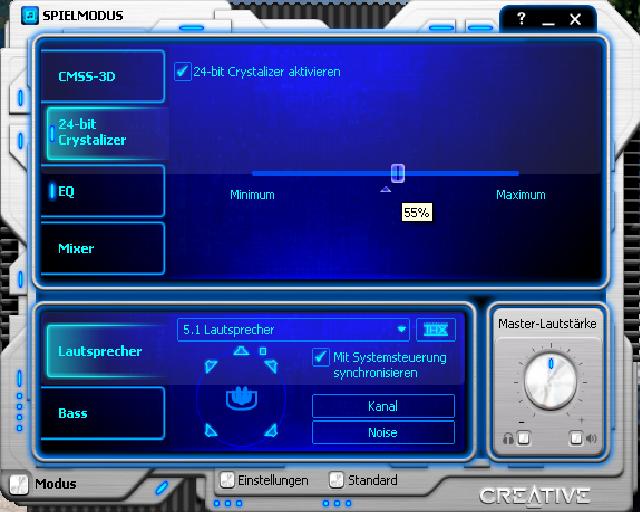Open the 5.1 Lautsprecher dropdown
This screenshot has height=512, width=640.
[293, 329]
